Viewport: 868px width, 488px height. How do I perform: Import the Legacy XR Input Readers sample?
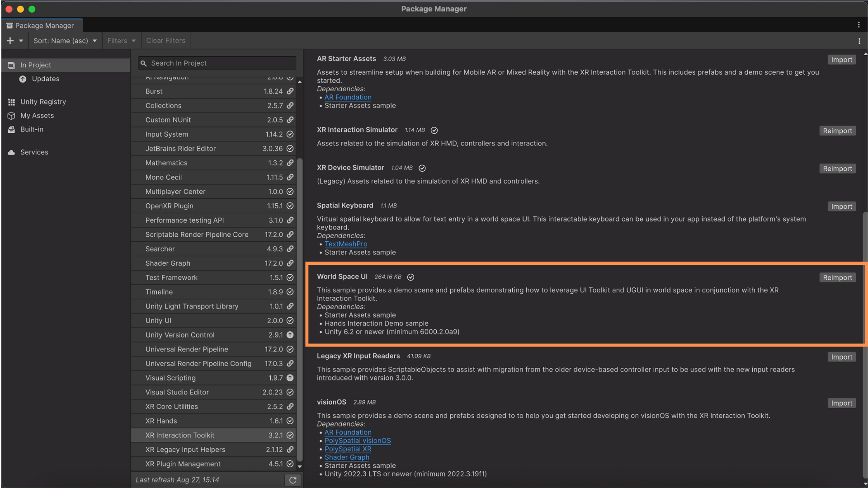[x=841, y=357]
